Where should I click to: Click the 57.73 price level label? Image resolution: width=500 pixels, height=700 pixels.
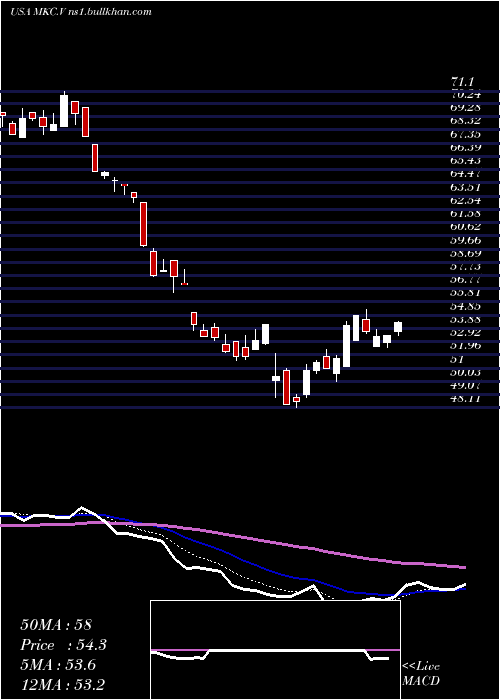tap(466, 266)
